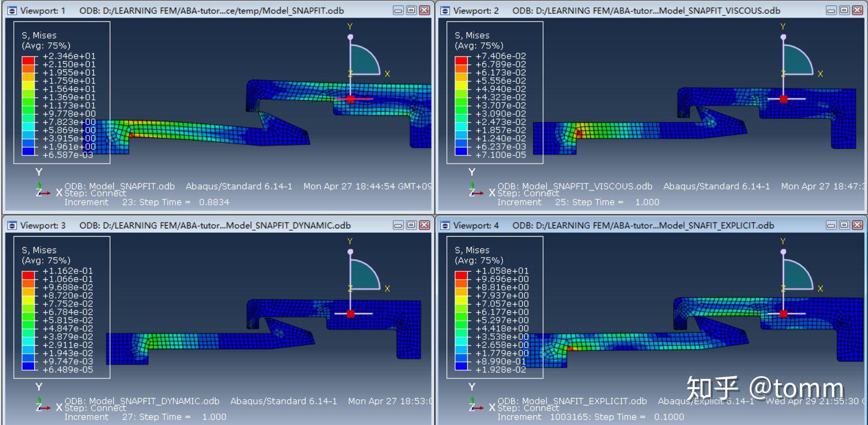Close Viewport 3 window

click(x=424, y=225)
